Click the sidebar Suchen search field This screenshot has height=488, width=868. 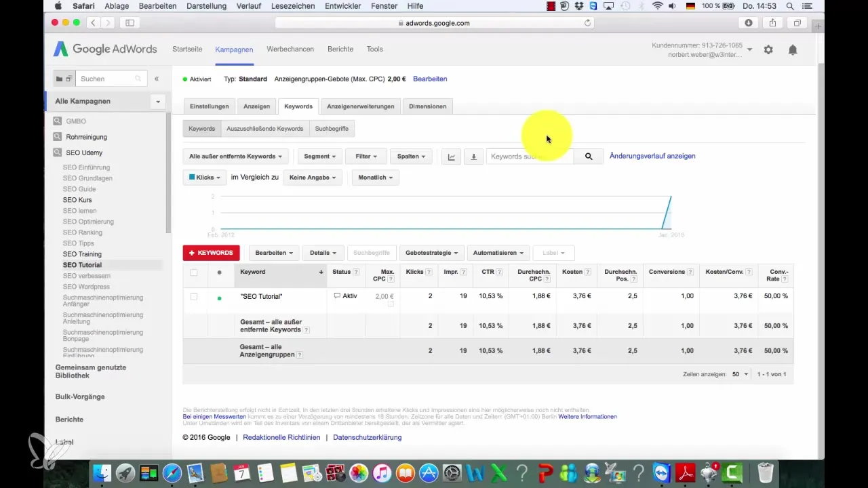pos(111,79)
